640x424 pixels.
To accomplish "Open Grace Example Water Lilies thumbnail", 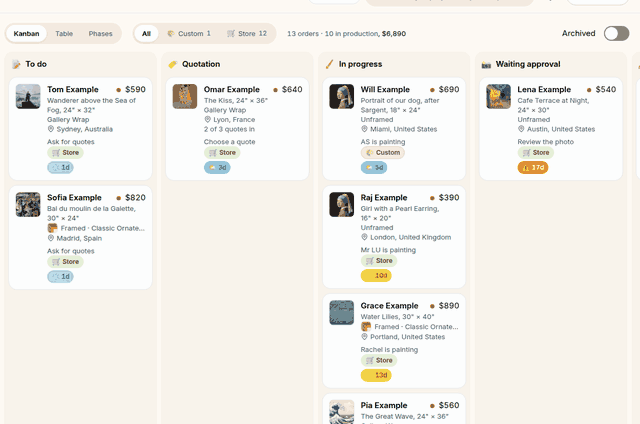I will tap(342, 313).
